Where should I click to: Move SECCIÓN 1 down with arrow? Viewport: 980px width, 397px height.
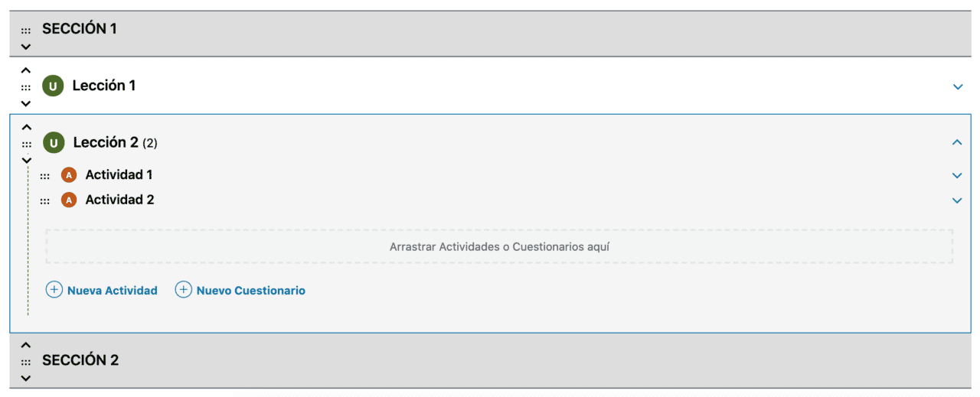[26, 47]
